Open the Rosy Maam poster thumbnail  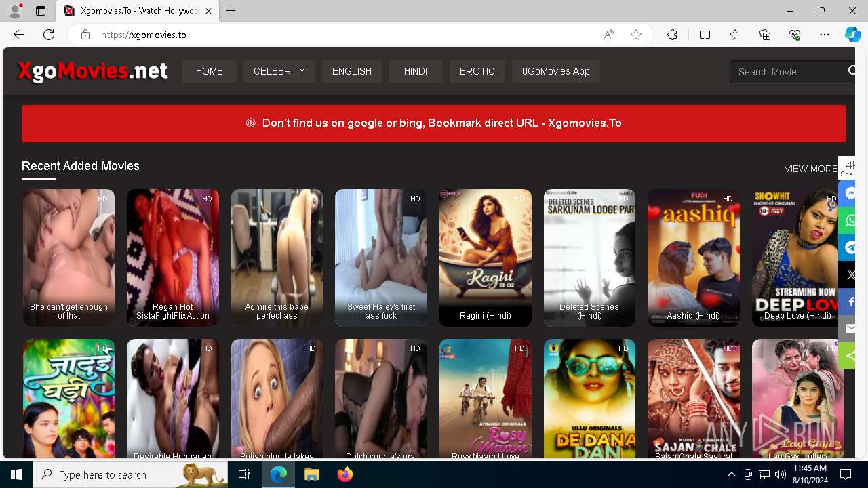tap(486, 399)
